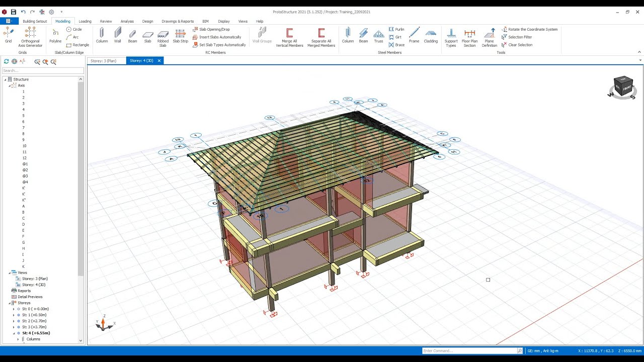Open Orthogonal Axis Generator
The width and height of the screenshot is (644, 362).
click(x=30, y=37)
